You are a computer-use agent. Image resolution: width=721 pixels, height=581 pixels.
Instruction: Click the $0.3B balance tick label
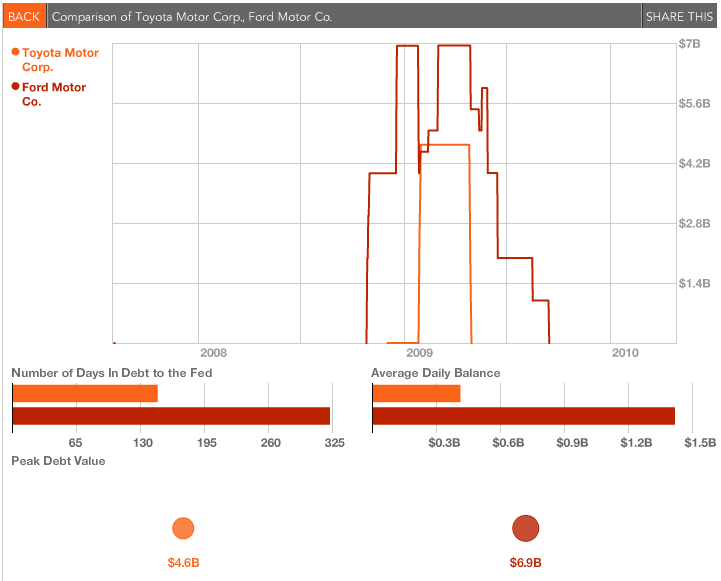pos(444,443)
